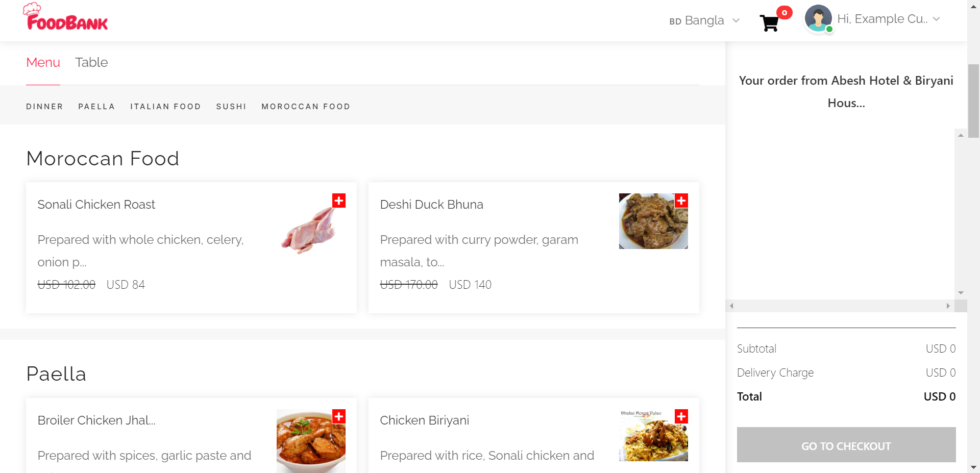Click the Go To Checkout button

click(x=846, y=445)
